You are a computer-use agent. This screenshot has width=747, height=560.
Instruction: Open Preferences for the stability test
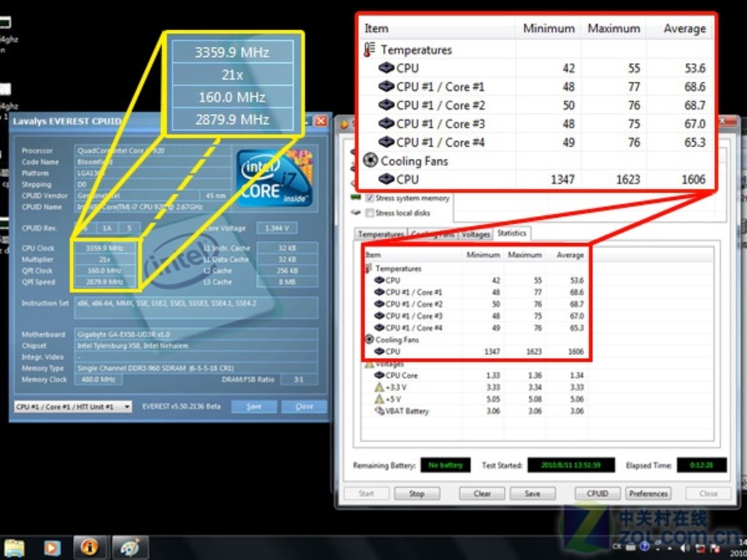point(648,493)
